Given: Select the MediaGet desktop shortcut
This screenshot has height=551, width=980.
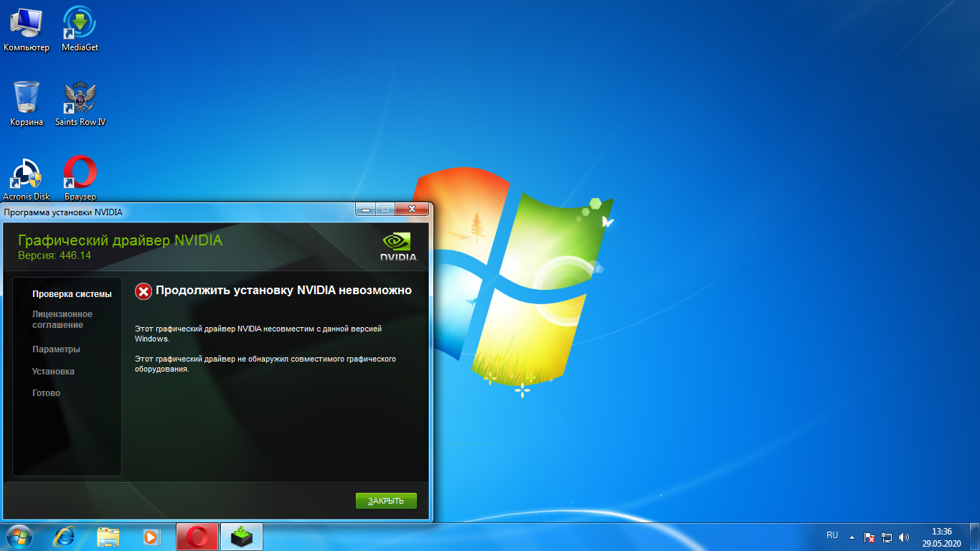Looking at the screenshot, I should pos(80,29).
